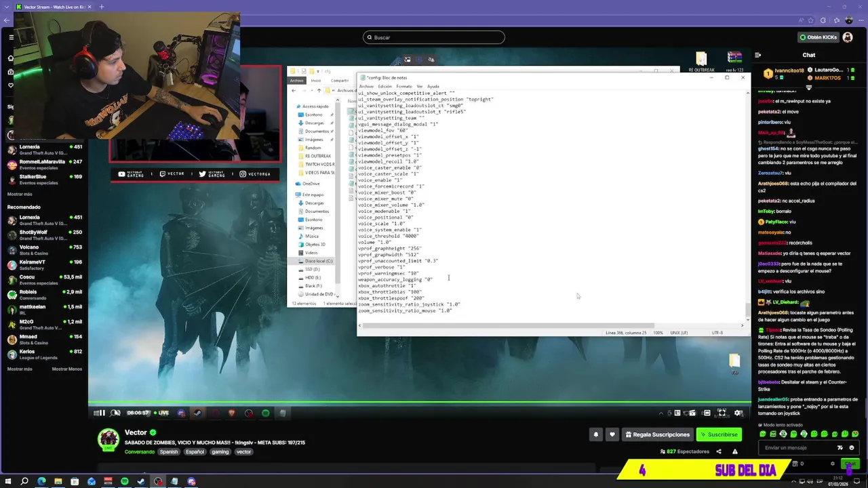Click the report warning triangle icon

(x=734, y=451)
